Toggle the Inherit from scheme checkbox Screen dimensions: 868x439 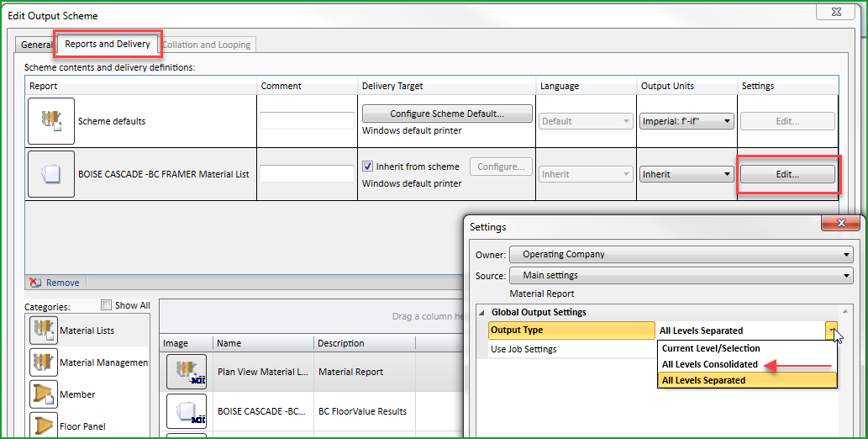(x=367, y=167)
